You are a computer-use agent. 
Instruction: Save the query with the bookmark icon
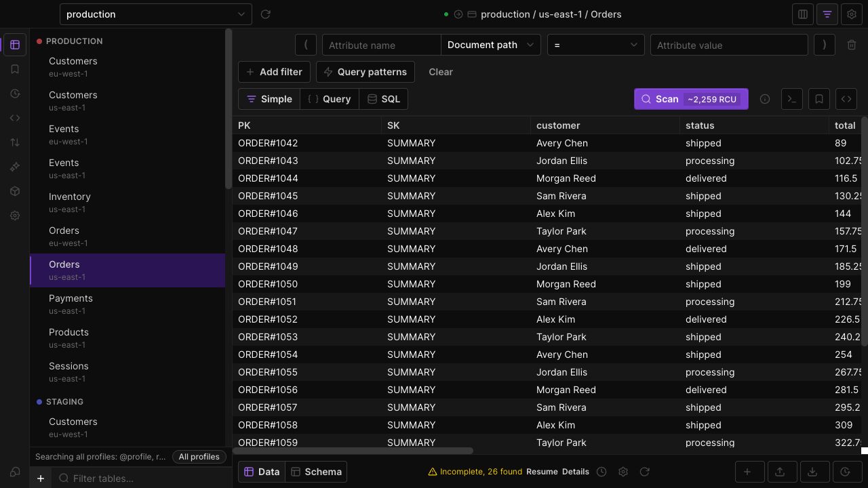[x=819, y=99]
